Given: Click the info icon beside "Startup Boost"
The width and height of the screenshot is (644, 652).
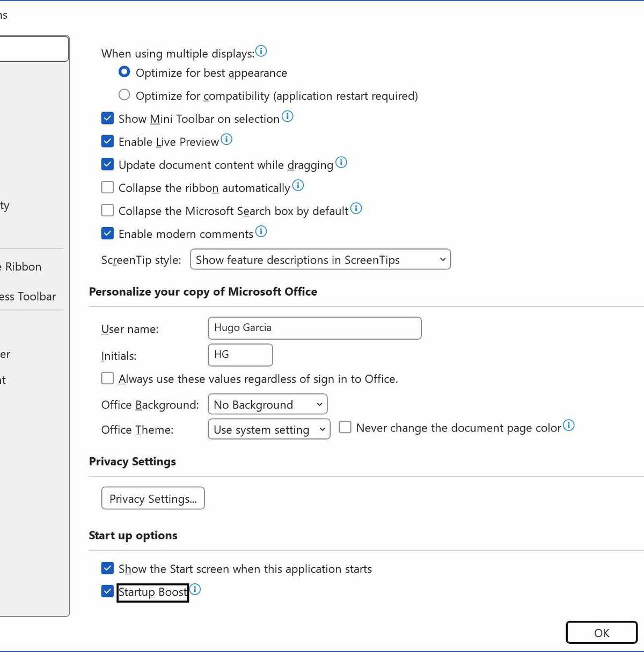Looking at the screenshot, I should [196, 589].
